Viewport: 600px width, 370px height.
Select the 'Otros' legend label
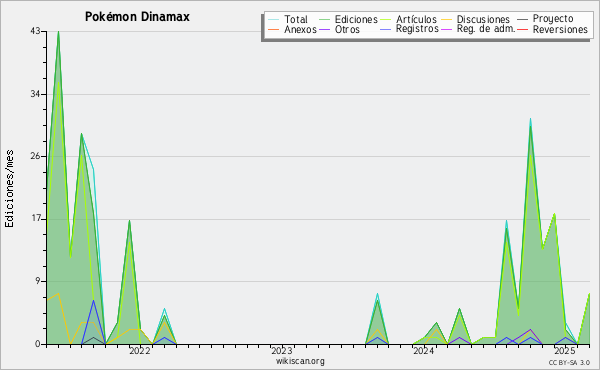pyautogui.click(x=347, y=29)
